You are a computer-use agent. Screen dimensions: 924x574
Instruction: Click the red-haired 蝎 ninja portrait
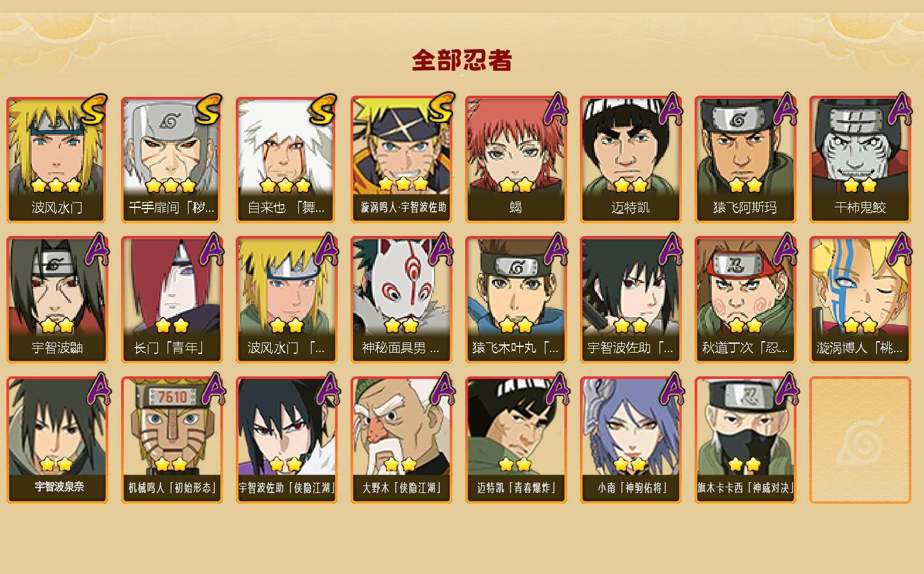[x=516, y=159]
